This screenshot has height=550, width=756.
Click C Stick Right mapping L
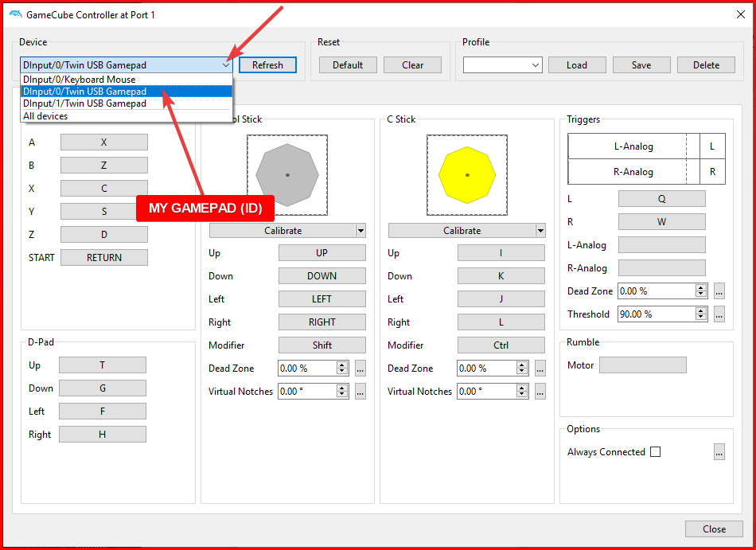pos(501,322)
